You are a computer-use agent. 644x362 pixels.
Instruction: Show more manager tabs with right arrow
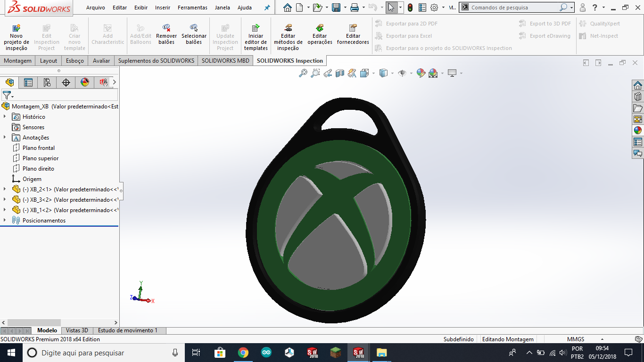[x=115, y=82]
